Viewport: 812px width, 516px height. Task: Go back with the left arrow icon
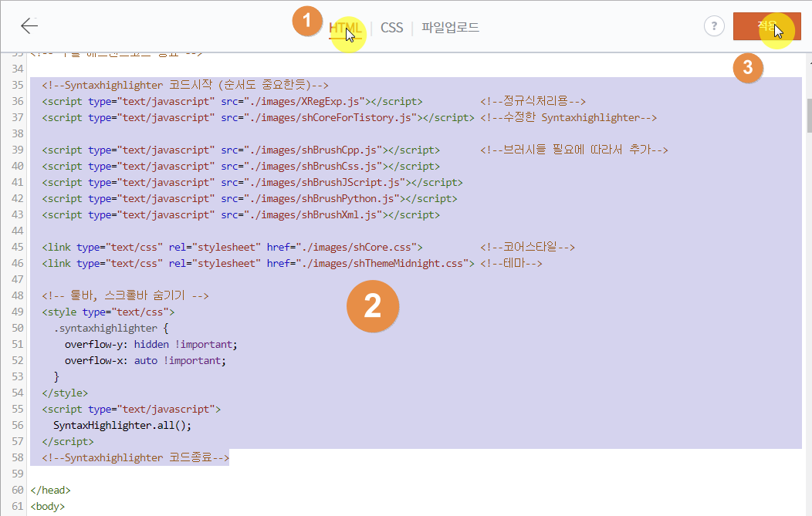click(29, 26)
